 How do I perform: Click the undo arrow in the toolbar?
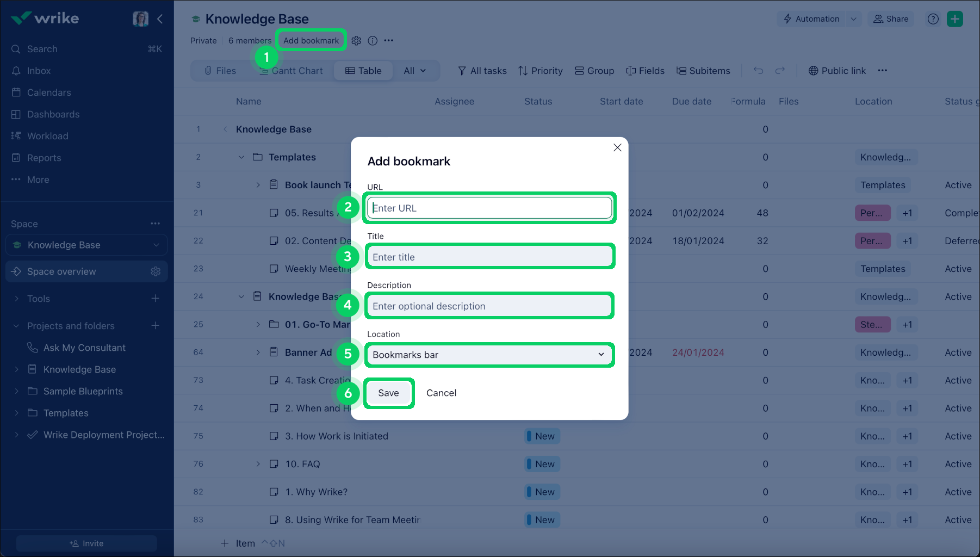pyautogui.click(x=758, y=70)
